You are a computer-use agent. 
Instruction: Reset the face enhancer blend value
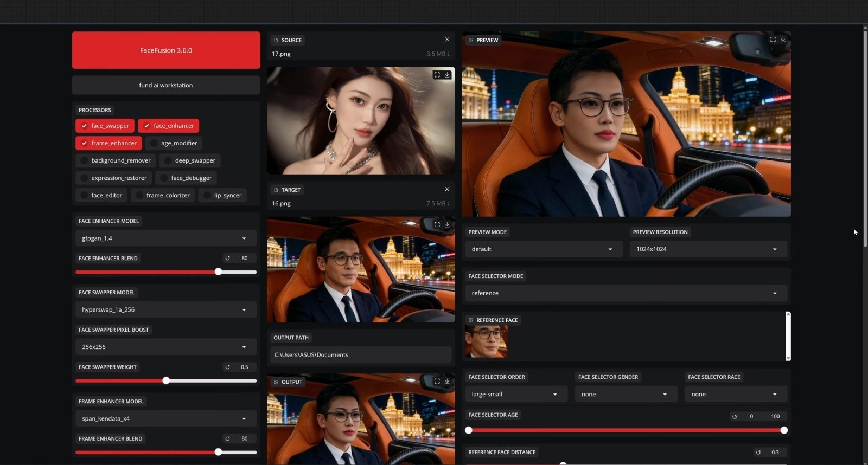click(x=227, y=259)
